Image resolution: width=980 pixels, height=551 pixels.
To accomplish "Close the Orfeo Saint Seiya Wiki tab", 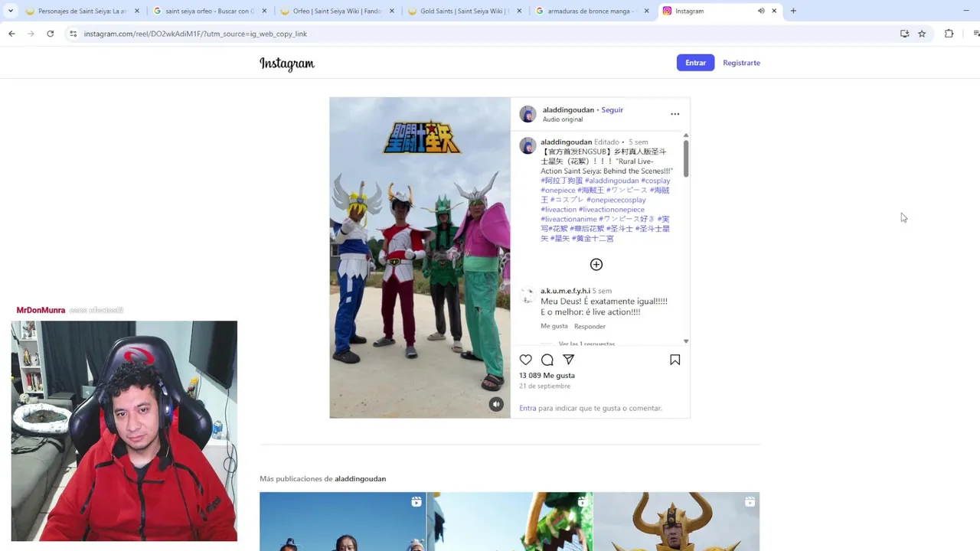I will tap(392, 11).
